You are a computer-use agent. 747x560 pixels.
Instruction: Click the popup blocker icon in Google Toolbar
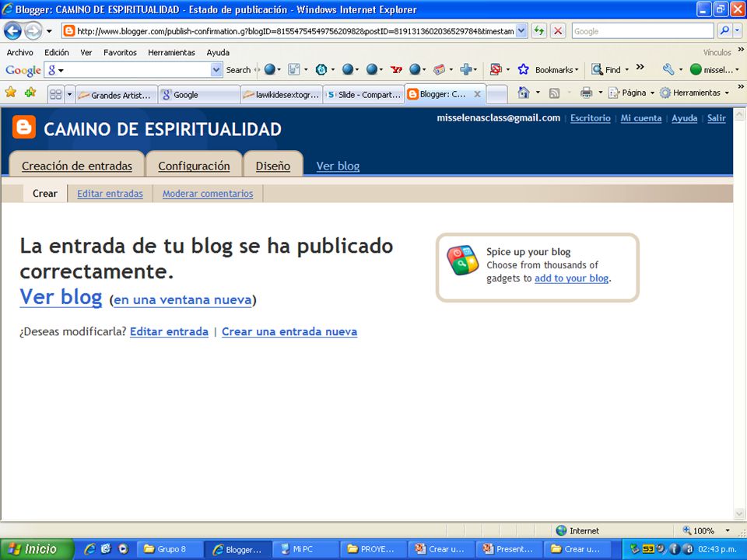(496, 69)
